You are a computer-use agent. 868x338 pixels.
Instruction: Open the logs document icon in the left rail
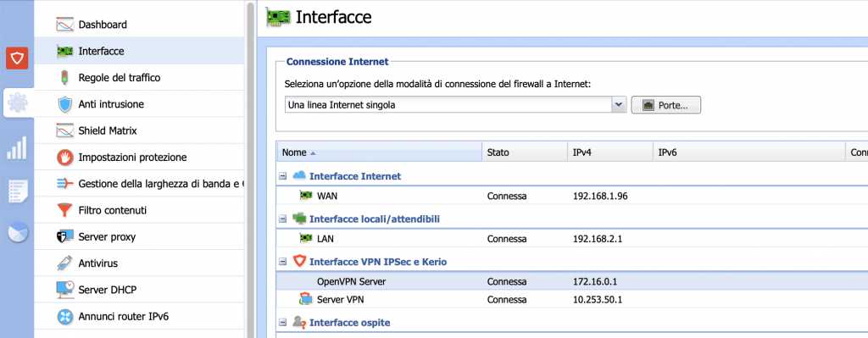click(17, 191)
